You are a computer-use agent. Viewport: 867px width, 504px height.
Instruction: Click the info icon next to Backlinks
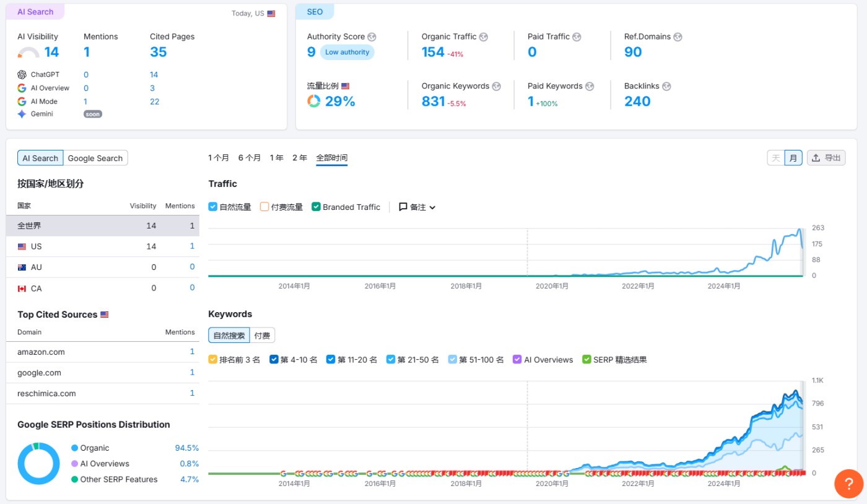(666, 87)
